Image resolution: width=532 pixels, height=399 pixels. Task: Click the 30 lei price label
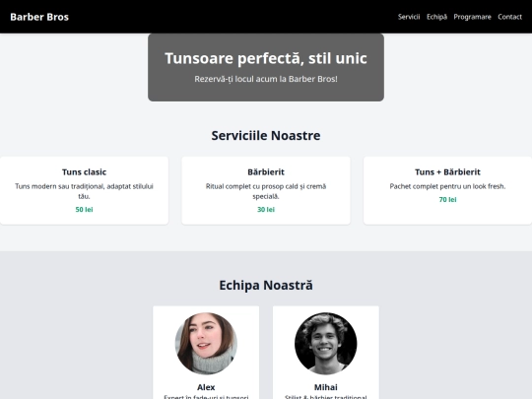(x=266, y=209)
